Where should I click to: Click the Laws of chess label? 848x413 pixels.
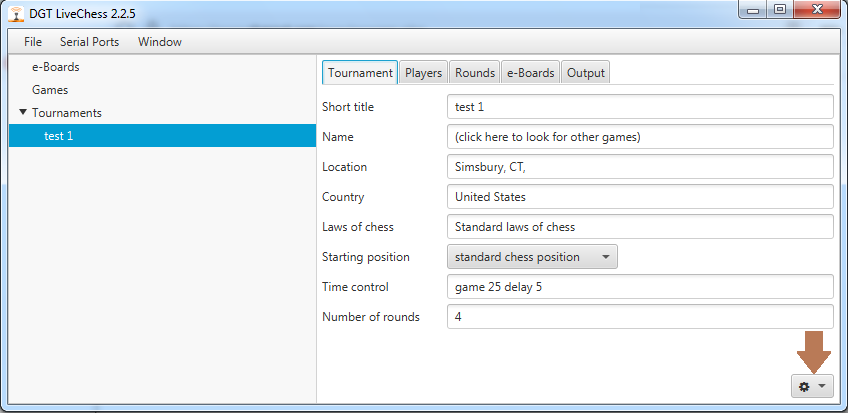[357, 227]
